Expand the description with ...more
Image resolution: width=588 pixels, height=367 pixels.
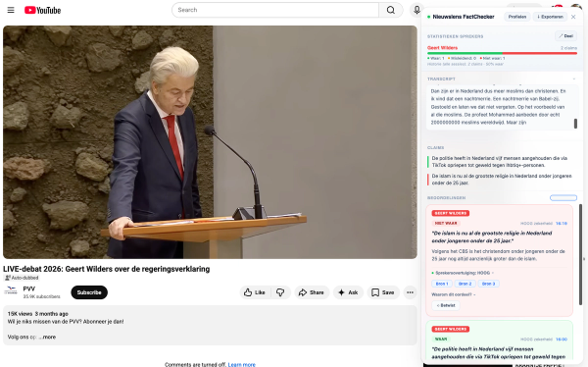(x=47, y=337)
